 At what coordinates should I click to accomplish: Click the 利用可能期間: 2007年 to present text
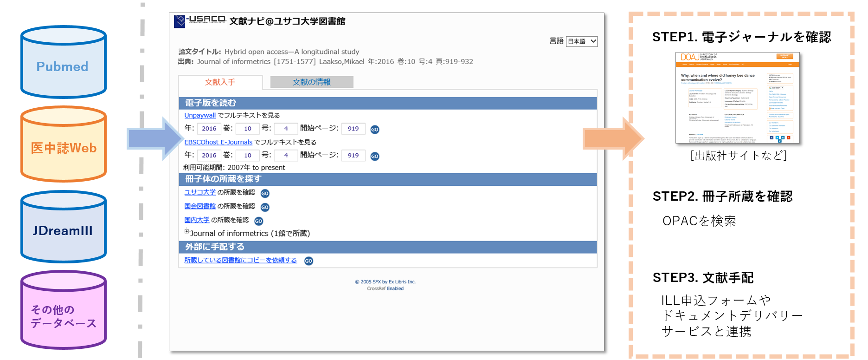pyautogui.click(x=234, y=168)
